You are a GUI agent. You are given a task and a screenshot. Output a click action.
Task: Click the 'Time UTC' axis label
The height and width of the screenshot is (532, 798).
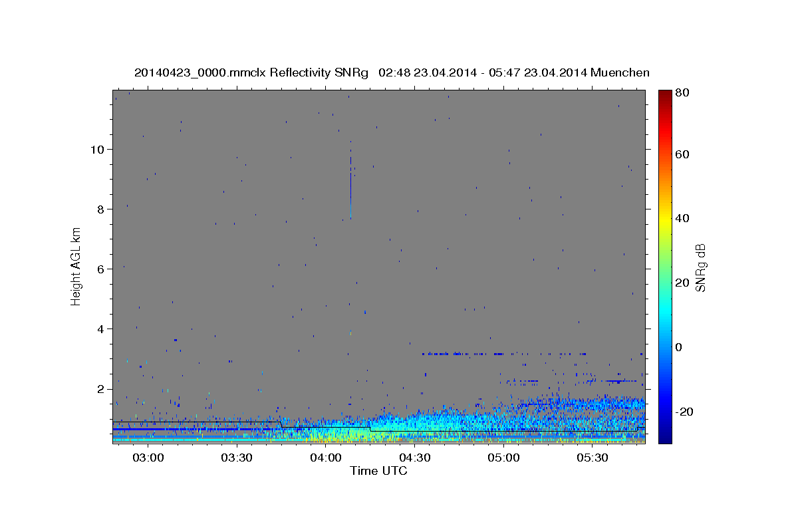point(378,471)
